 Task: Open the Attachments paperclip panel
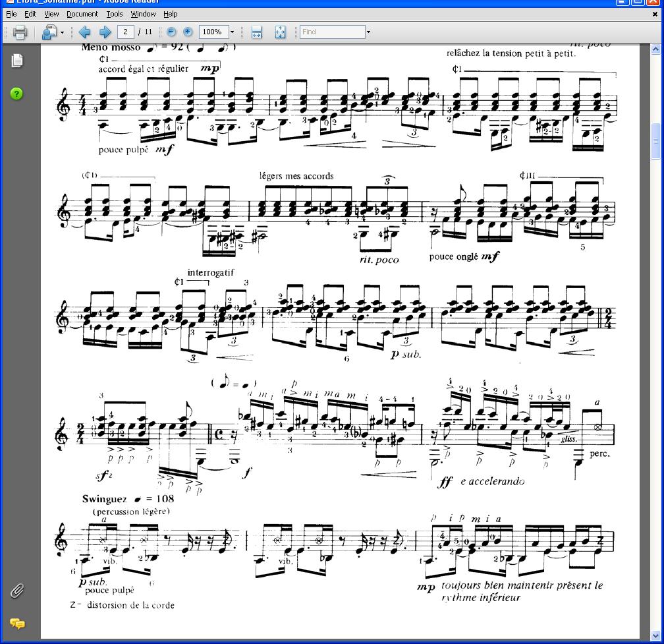click(17, 591)
